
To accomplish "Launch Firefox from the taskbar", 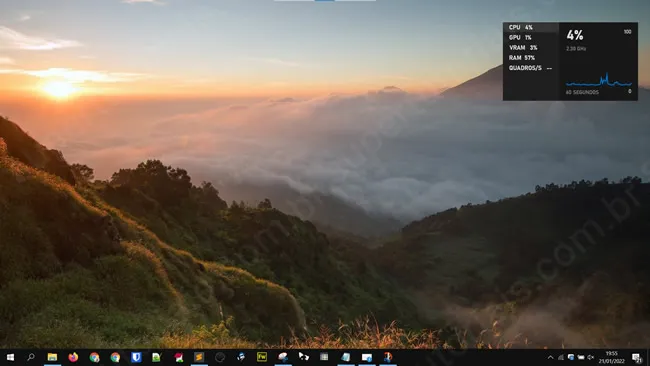I will [73, 357].
